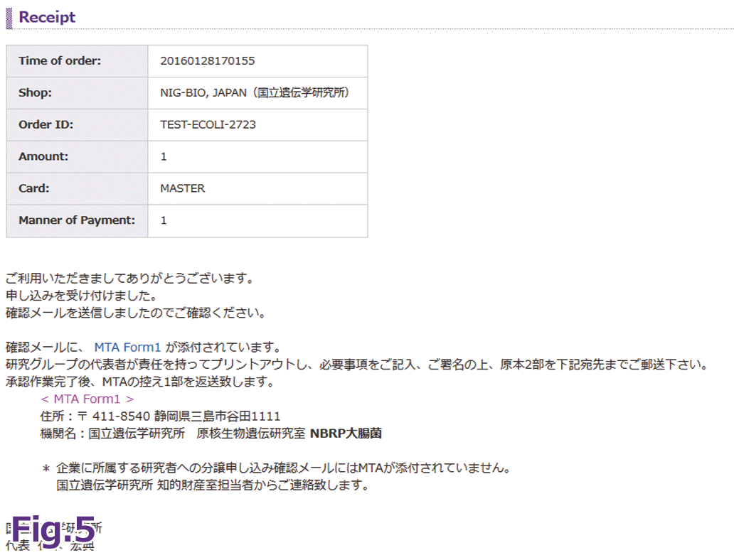This screenshot has width=734, height=560.
Task: Click the Fig.5 figure label
Action: pos(53,530)
